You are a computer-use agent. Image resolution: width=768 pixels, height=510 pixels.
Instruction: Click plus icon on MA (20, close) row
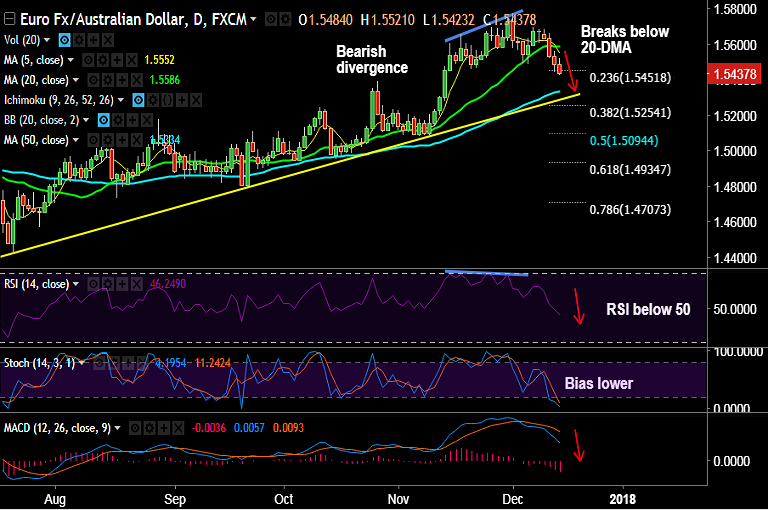coord(122,80)
